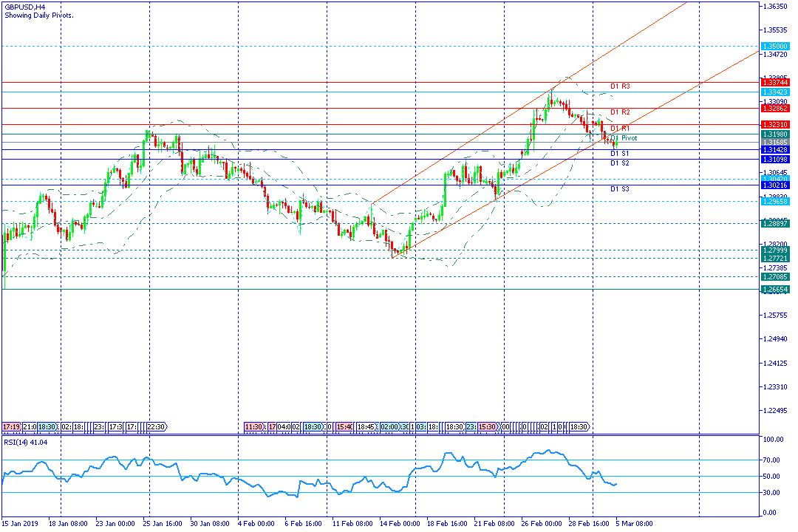798x532 pixels.
Task: Click the 1.35535 price axis label
Action: point(776,30)
